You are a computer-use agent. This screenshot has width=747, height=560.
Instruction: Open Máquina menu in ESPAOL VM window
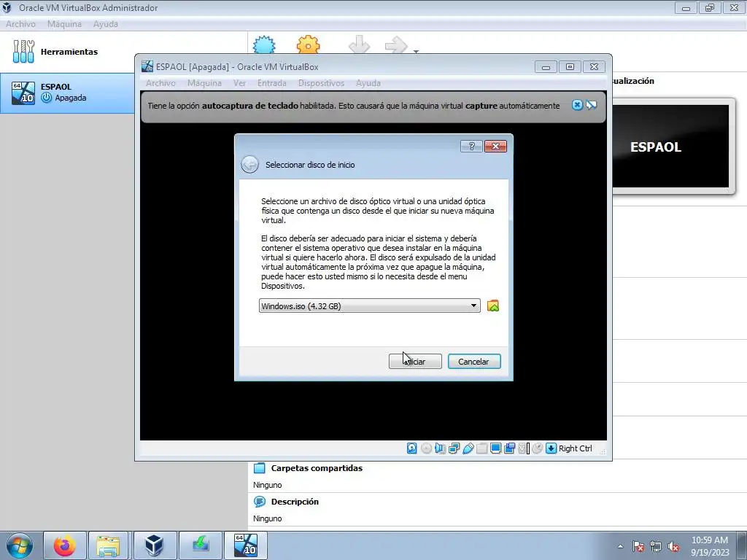[204, 83]
